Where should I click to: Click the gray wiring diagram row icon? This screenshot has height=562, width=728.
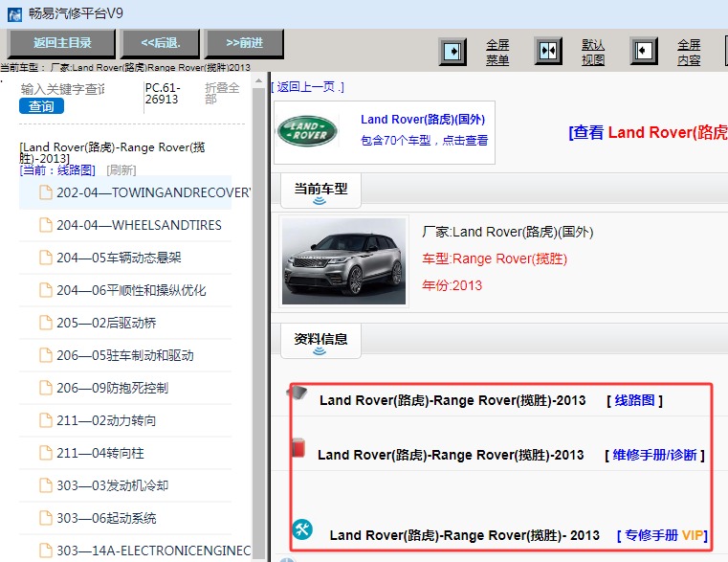tap(298, 393)
